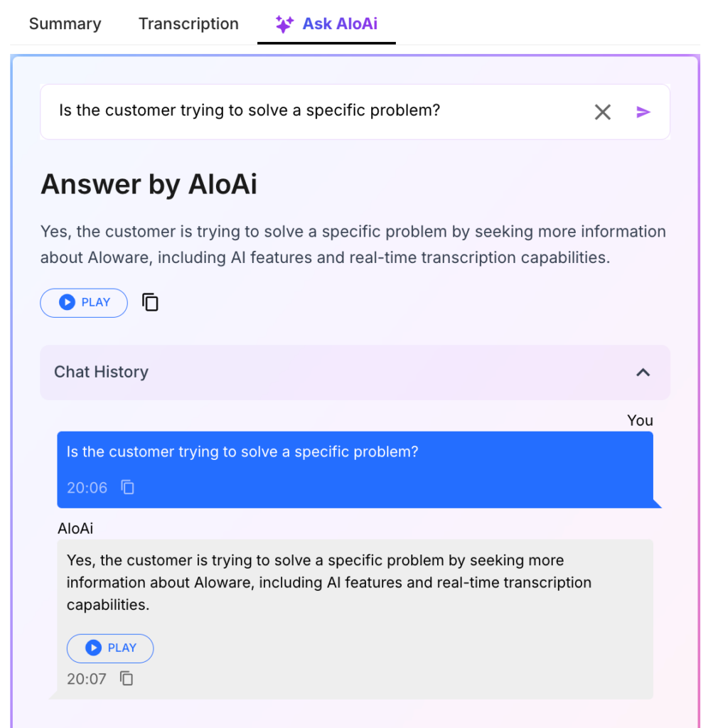Select the Ask AloAi tab
This screenshot has height=728, width=713.
point(326,23)
